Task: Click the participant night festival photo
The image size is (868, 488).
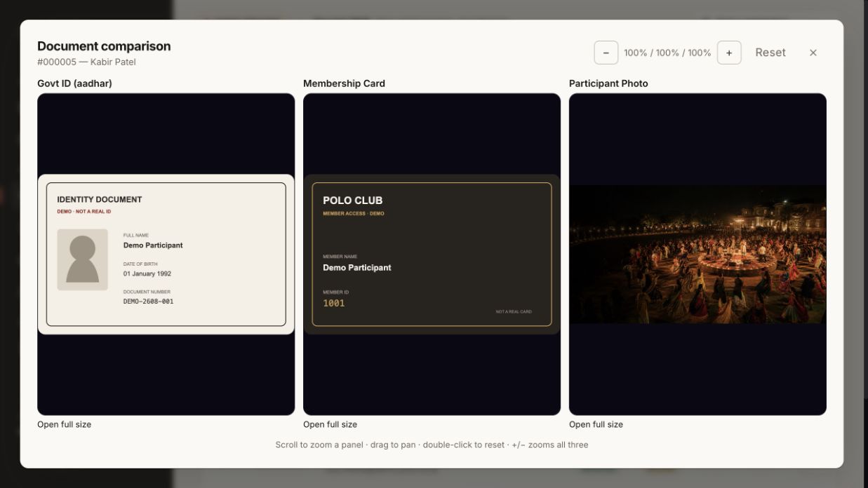Action: point(697,255)
